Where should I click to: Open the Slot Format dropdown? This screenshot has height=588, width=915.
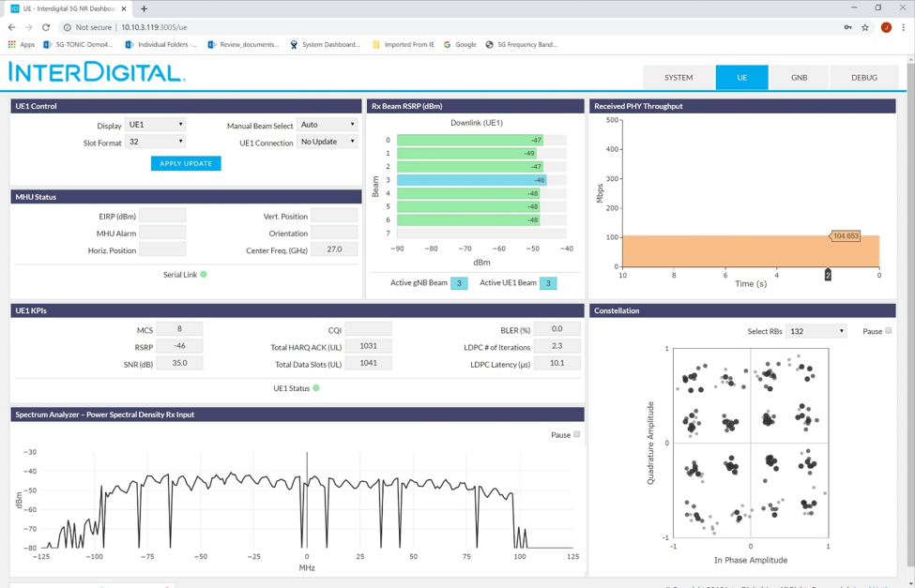pyautogui.click(x=156, y=142)
